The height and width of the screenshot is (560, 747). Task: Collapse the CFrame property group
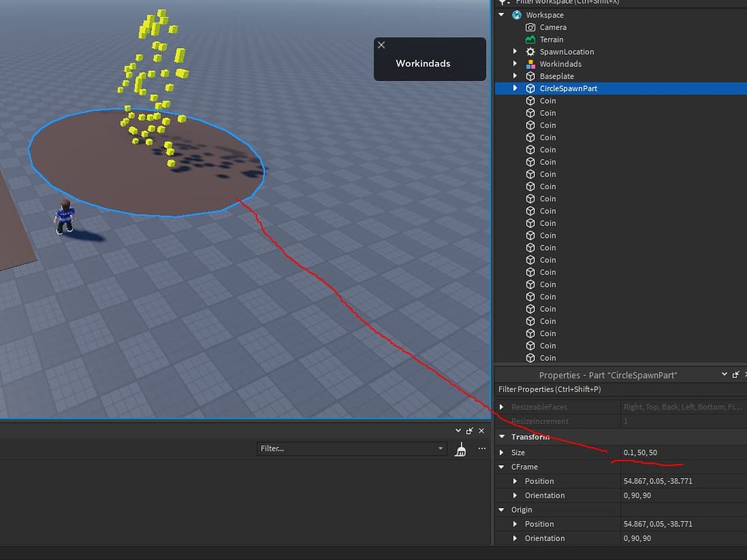[501, 467]
